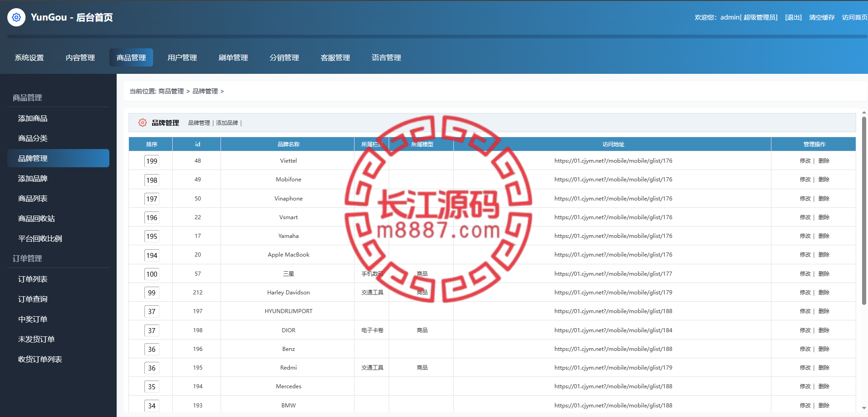Click 删除 for the HYUNDRLIMPORT brand
Screen dimensions: 868x417
point(824,311)
